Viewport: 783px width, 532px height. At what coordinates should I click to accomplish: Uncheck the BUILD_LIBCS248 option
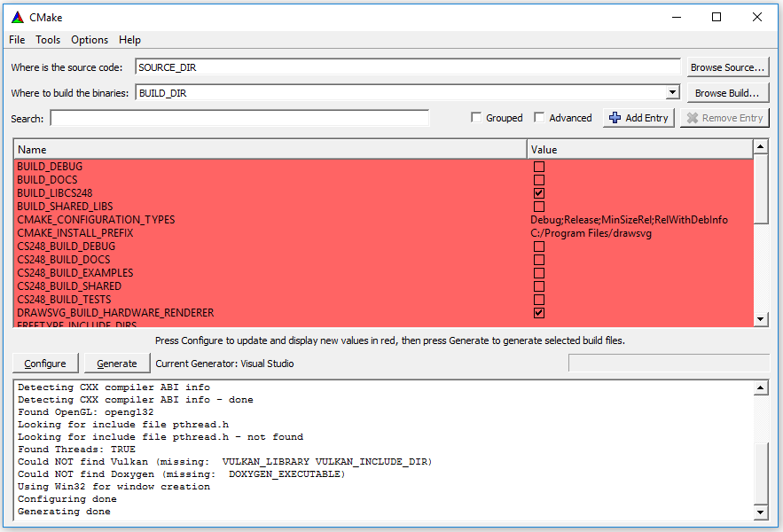(539, 192)
